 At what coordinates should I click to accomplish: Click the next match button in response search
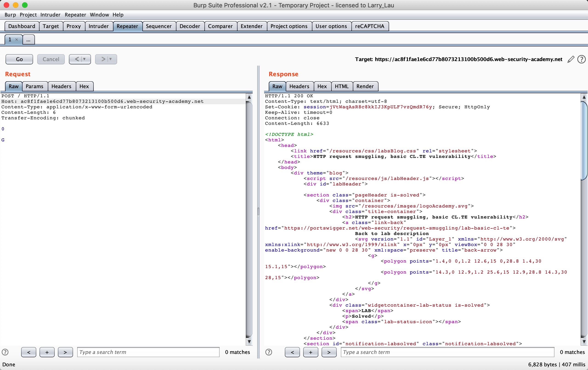pos(329,352)
